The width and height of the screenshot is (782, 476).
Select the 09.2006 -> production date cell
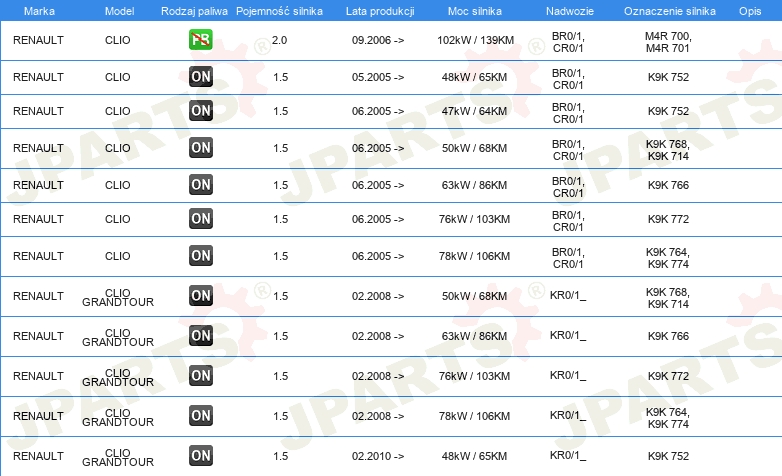coord(378,40)
